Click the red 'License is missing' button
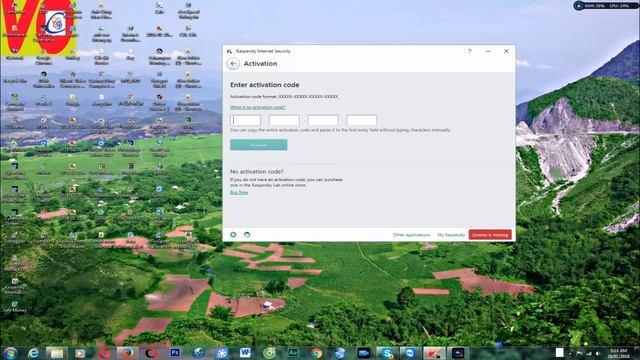Screen dimensions: 640x360 pyautogui.click(x=490, y=235)
